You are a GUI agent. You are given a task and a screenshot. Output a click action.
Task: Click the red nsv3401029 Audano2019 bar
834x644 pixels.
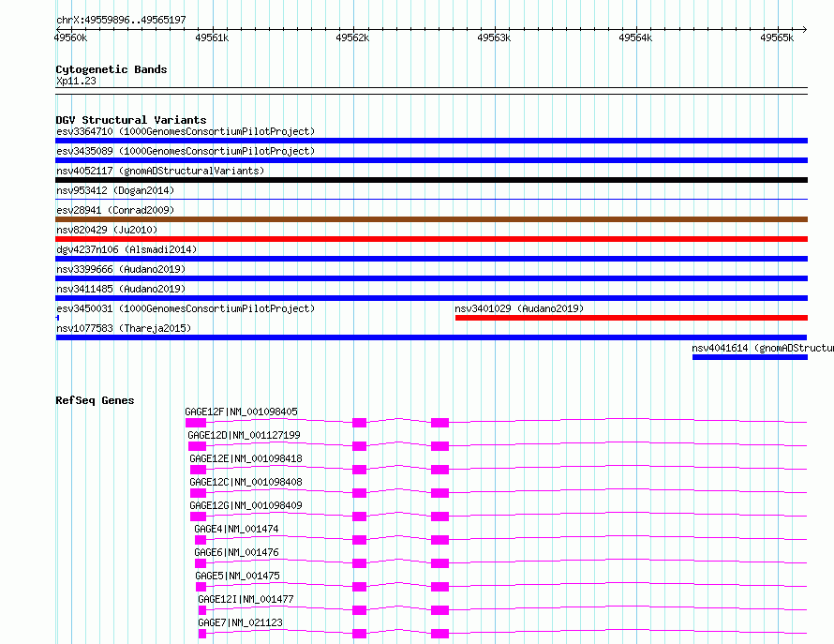pyautogui.click(x=632, y=318)
